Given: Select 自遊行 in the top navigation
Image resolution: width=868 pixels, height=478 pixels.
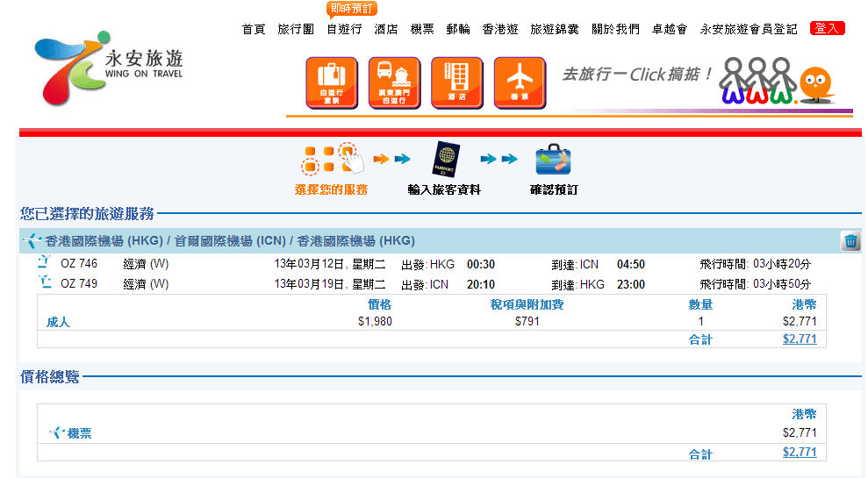Looking at the screenshot, I should (x=344, y=29).
